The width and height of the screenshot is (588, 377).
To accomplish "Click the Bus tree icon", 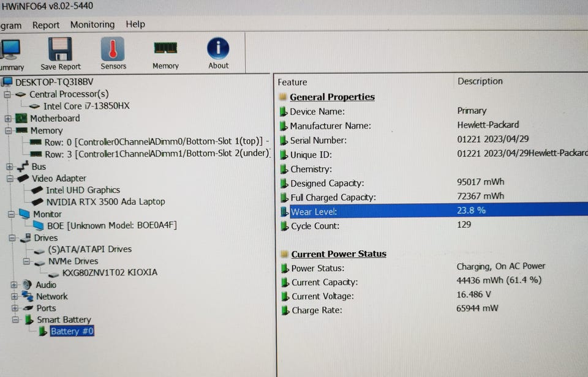I will click(23, 166).
